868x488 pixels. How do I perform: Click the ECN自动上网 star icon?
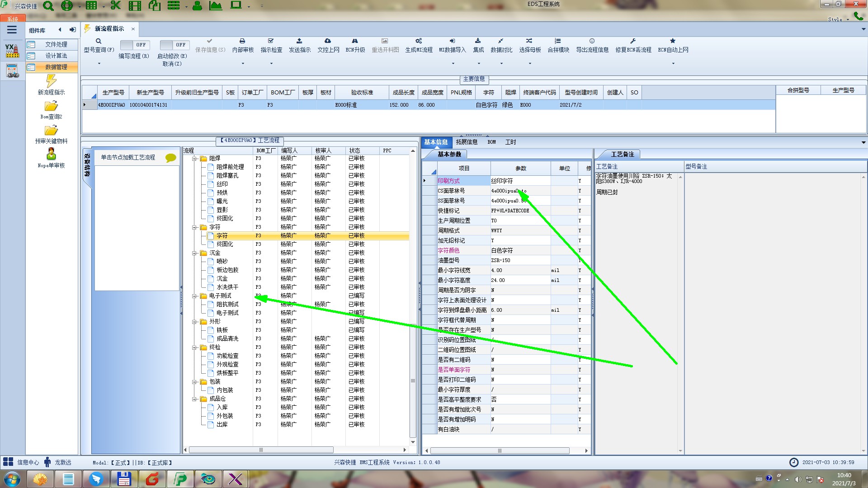tap(673, 41)
